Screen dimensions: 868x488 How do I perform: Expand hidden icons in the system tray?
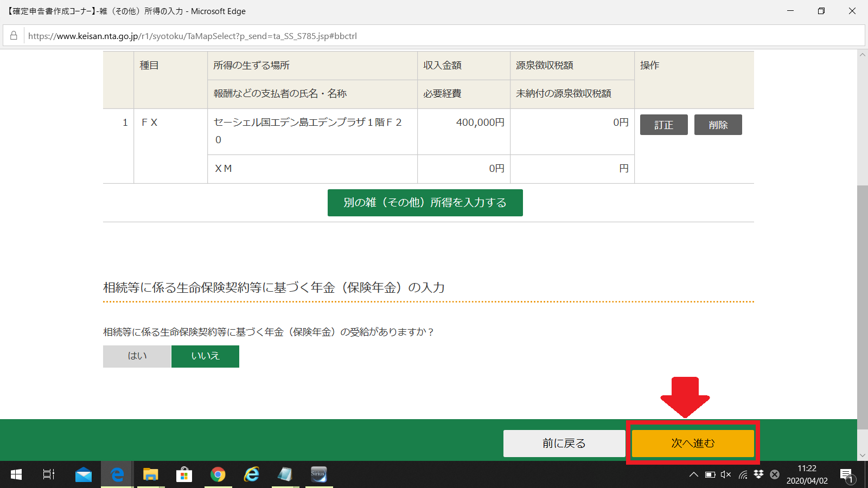[693, 474]
